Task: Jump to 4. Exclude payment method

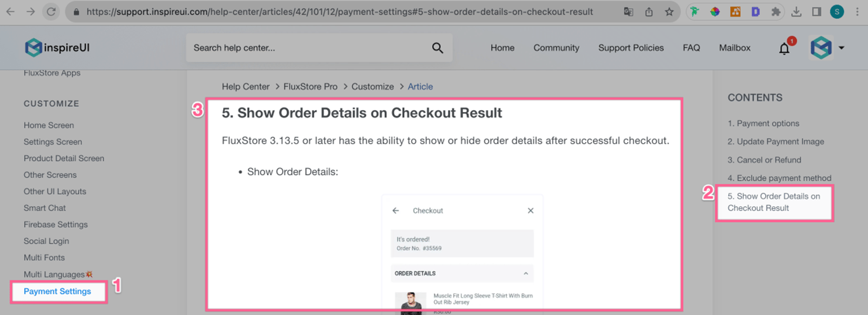Action: click(780, 178)
